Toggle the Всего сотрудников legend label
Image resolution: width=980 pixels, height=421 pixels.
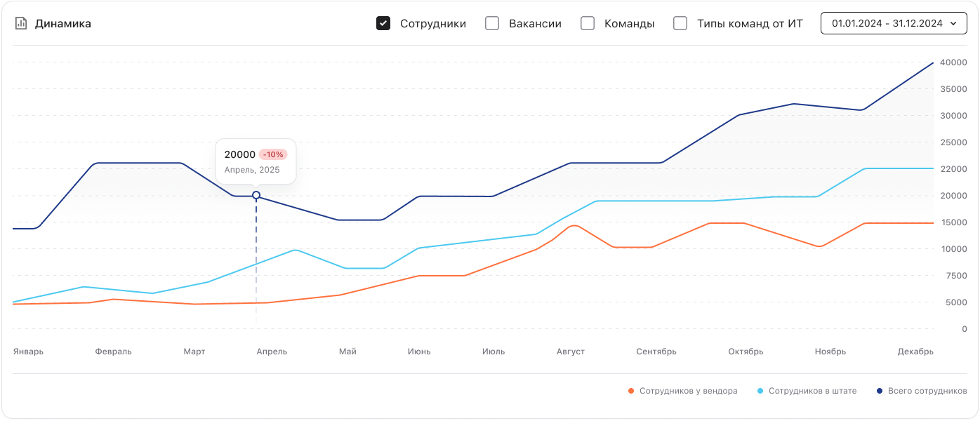pos(927,391)
